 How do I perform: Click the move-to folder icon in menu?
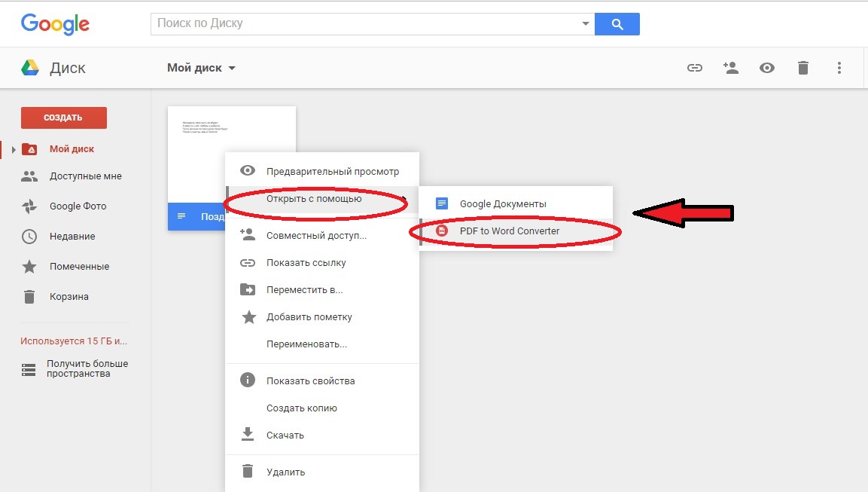pos(248,289)
